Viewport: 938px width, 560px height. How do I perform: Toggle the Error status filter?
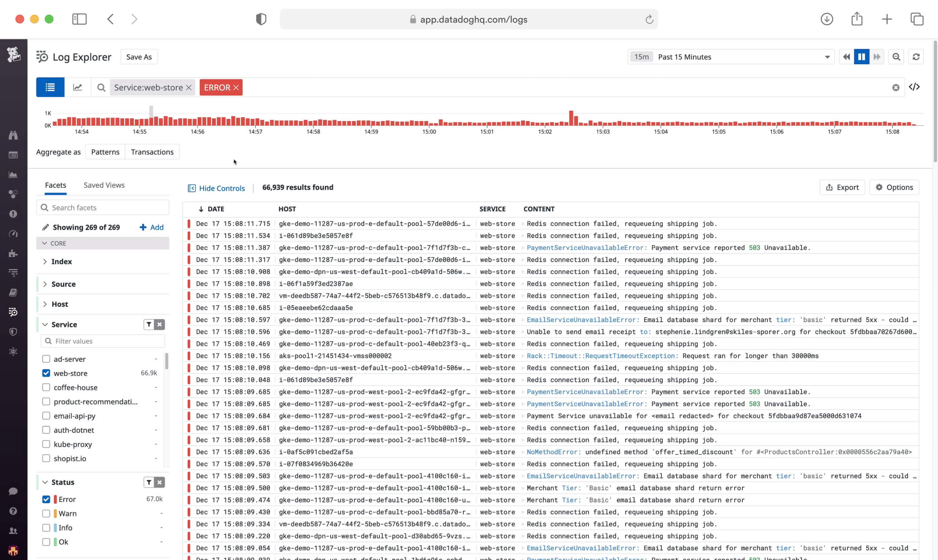pyautogui.click(x=45, y=499)
